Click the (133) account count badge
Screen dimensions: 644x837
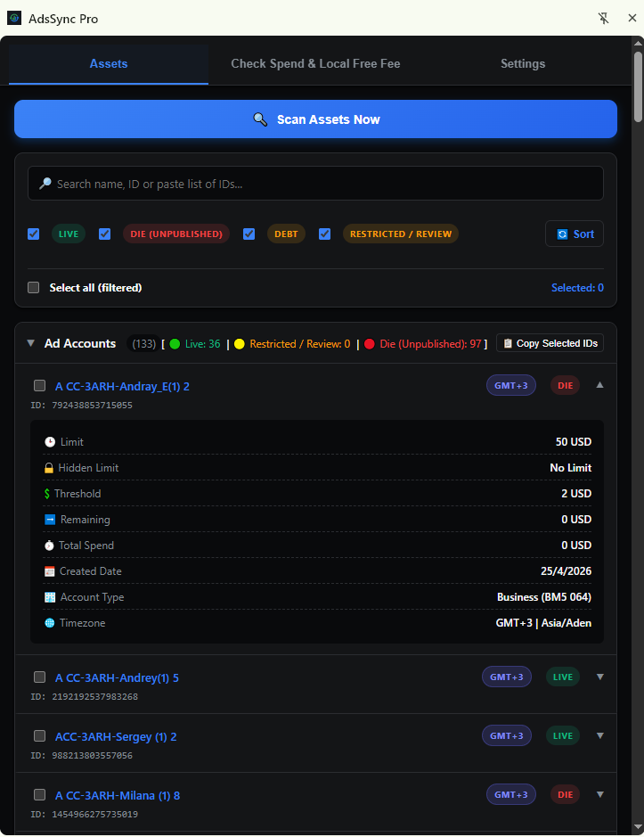(144, 344)
